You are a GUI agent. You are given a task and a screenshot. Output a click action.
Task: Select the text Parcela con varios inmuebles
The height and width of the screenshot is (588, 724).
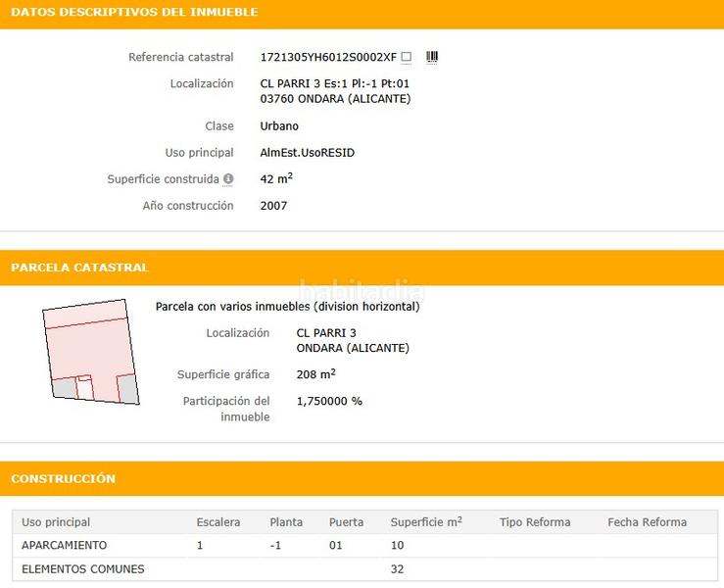click(233, 307)
